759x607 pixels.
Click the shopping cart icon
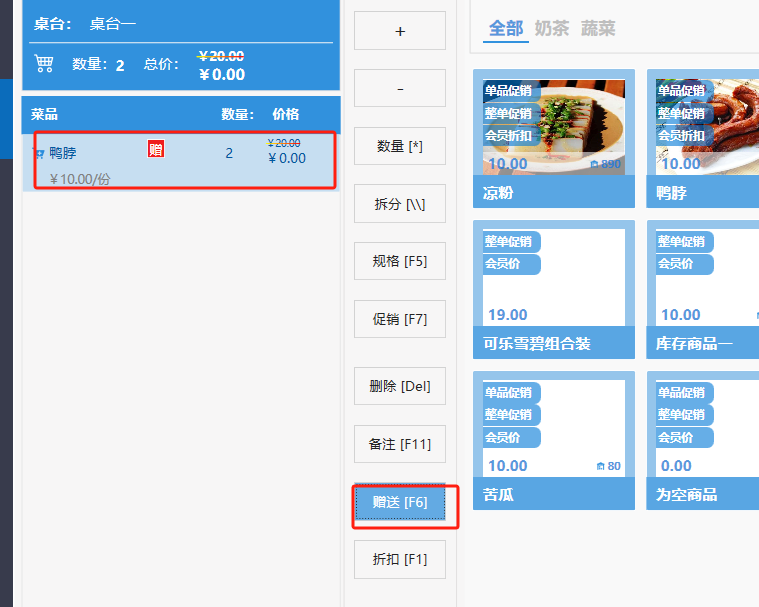point(44,64)
